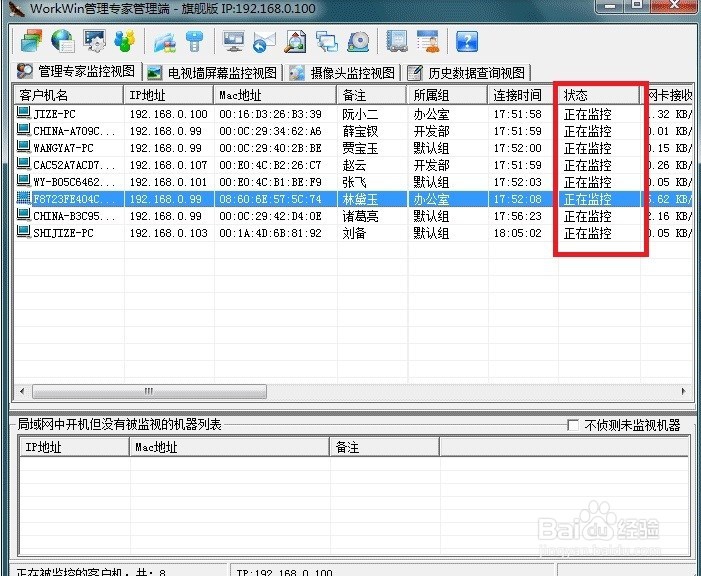This screenshot has width=701, height=576.
Task: Click the envelope with reply arrow icon
Action: point(264,42)
